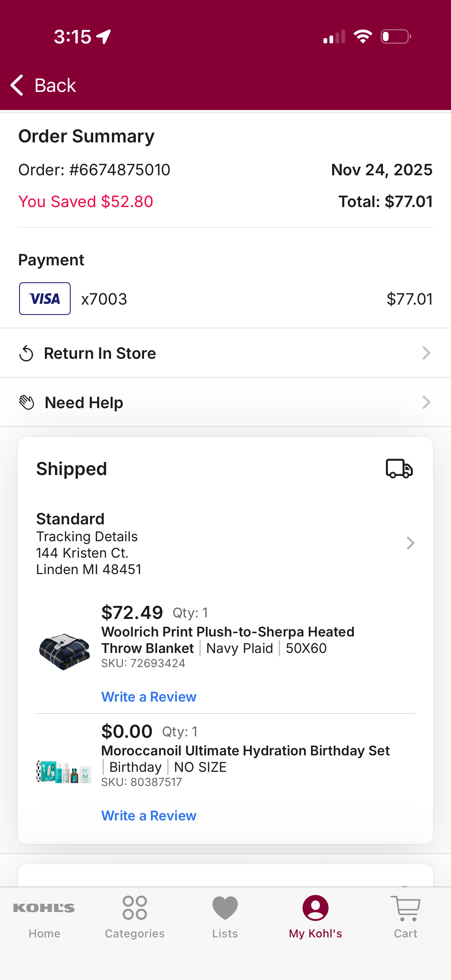451x980 pixels.
Task: Tap the Return In Store circular arrow icon
Action: click(26, 353)
